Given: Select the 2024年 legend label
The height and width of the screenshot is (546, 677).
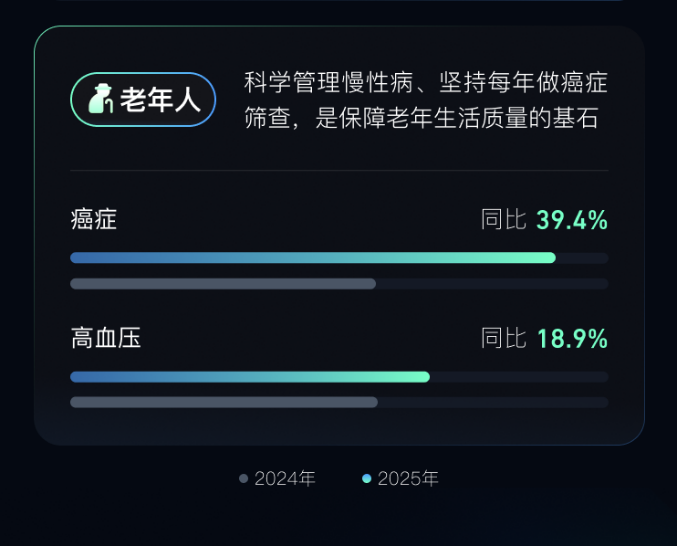Looking at the screenshot, I should point(285,479).
